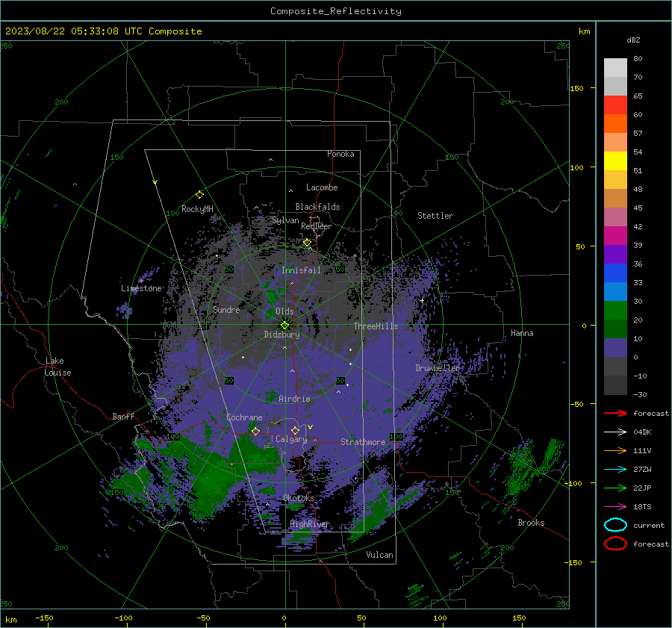This screenshot has height=628, width=672.
Task: Pick the cyan 27ZW arrow legend icon
Action: point(615,470)
